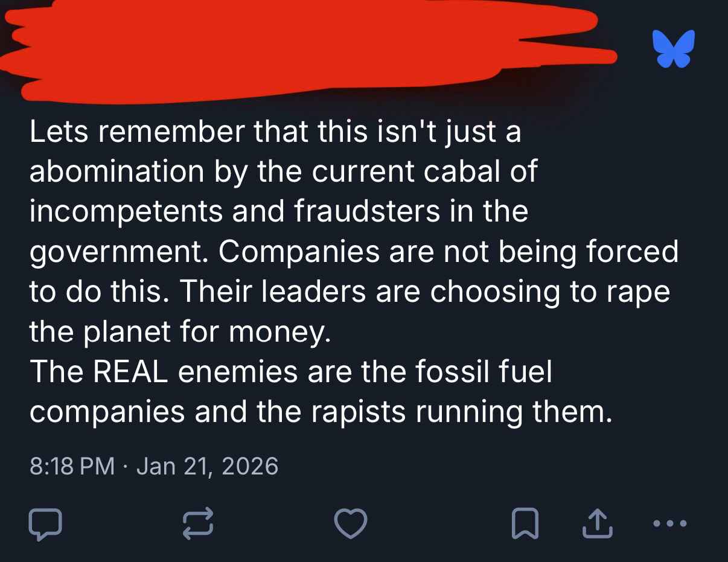This screenshot has height=562, width=728.
Task: Click the phrase "the planet for money"
Action: click(x=180, y=331)
